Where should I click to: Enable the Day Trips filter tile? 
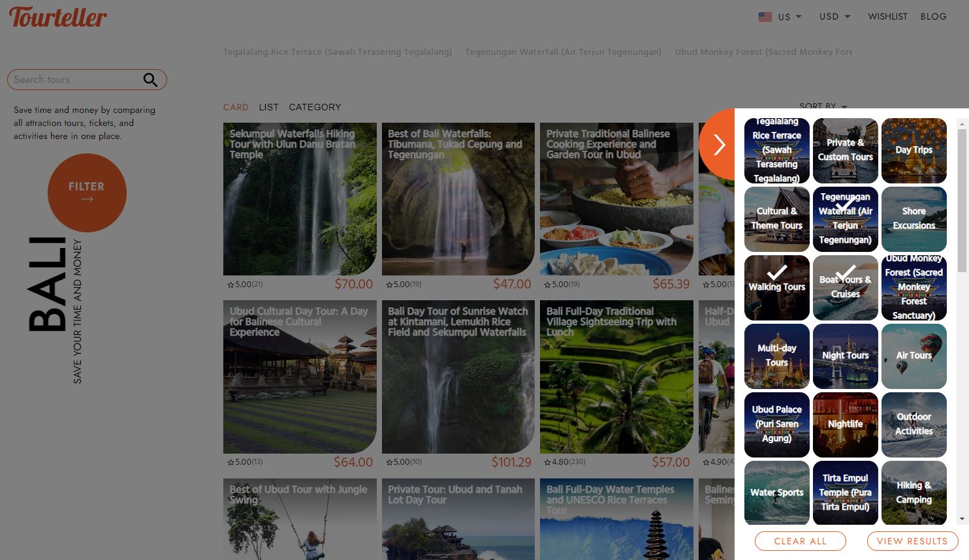tap(914, 151)
